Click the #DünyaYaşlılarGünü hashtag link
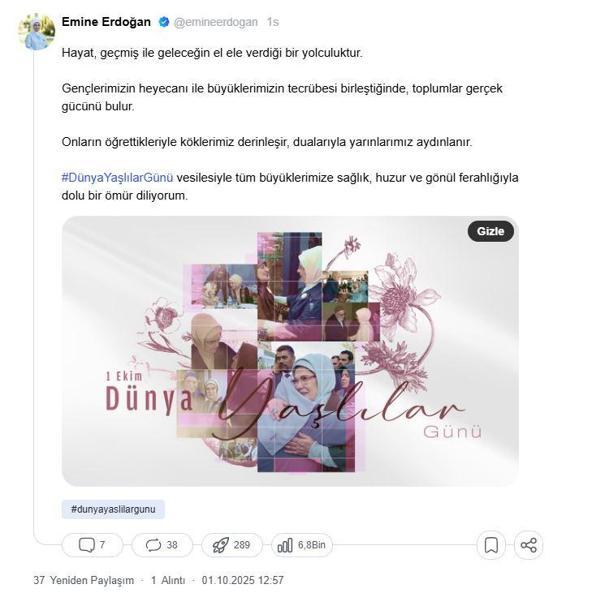 (117, 178)
